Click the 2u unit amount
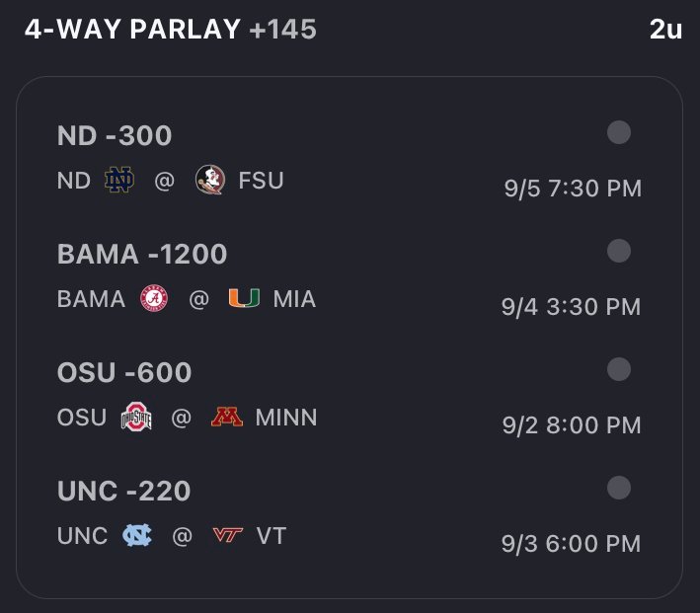This screenshot has width=700, height=613. tap(665, 30)
